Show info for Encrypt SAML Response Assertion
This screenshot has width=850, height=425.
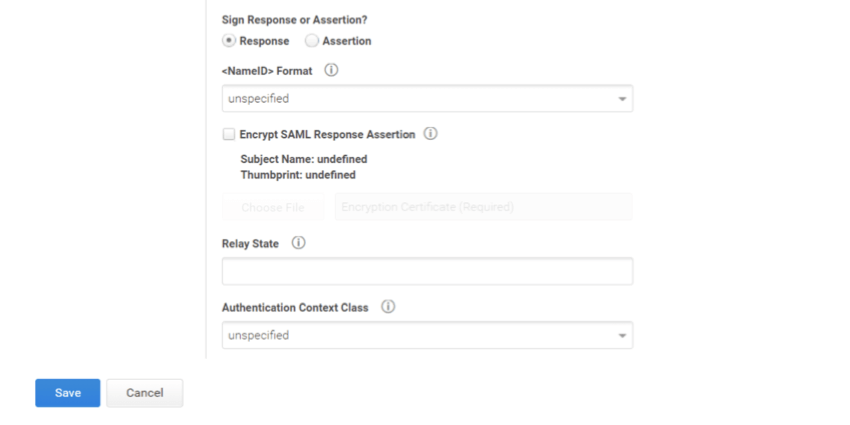click(x=431, y=133)
